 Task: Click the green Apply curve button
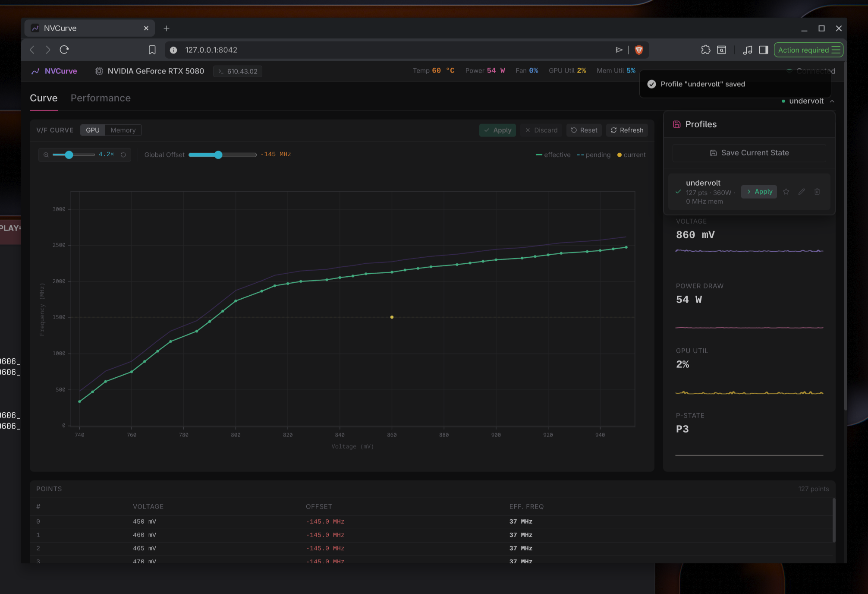pos(498,130)
